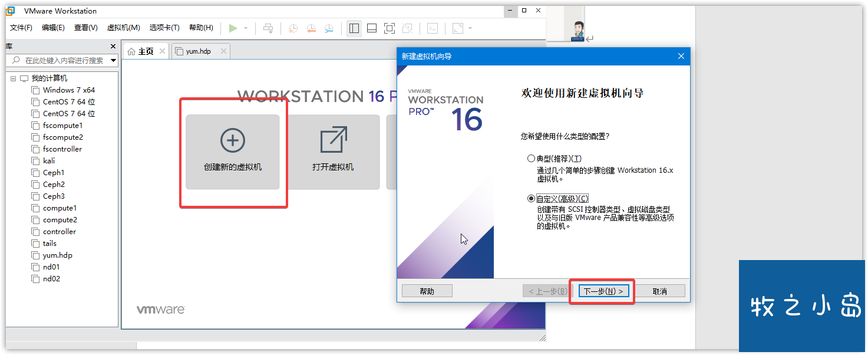Open the 编辑(E) menu
Screen dimensions: 868x355
coord(53,28)
